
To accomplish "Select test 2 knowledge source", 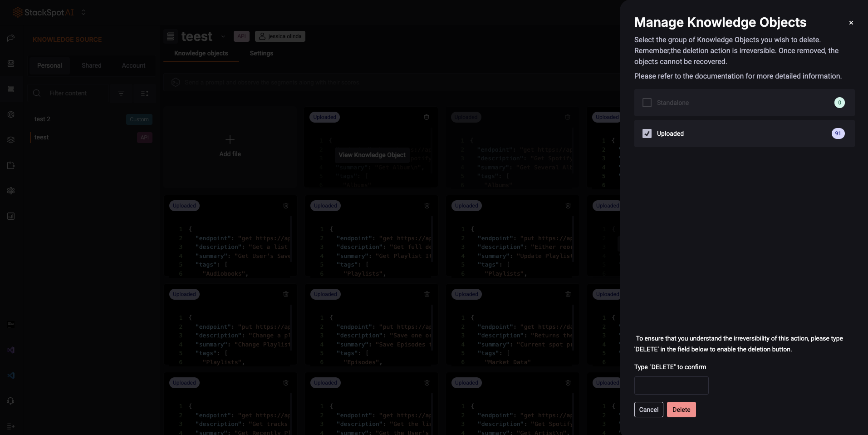I will (43, 119).
